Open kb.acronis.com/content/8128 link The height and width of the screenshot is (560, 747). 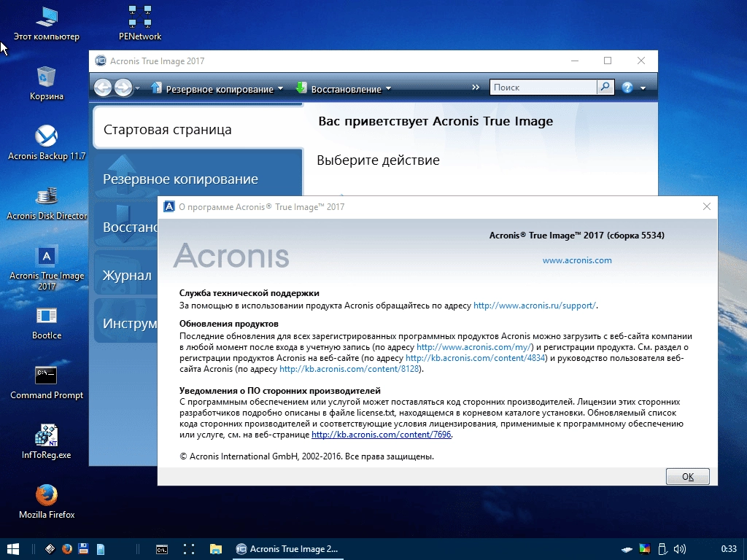tap(349, 369)
